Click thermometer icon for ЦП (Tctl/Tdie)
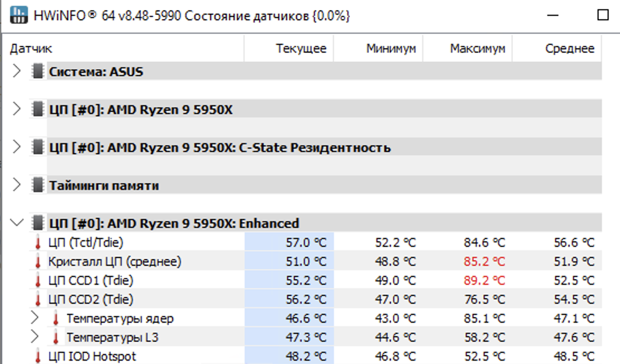 point(38,242)
